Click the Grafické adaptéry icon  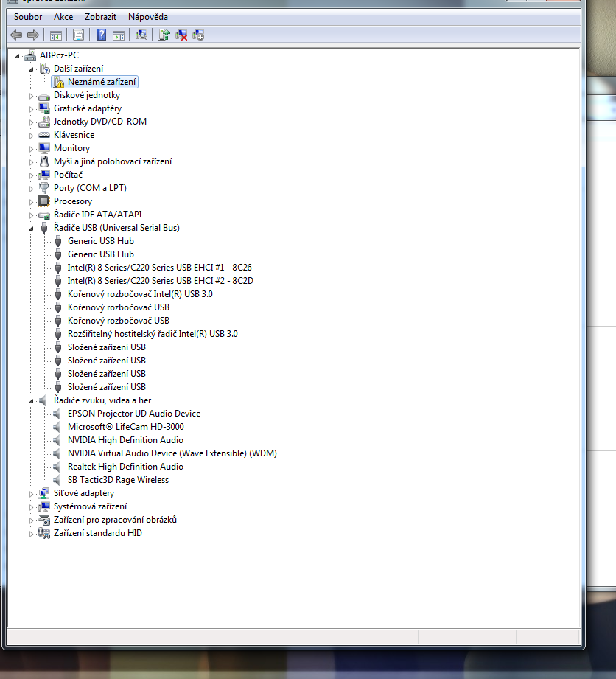(43, 108)
